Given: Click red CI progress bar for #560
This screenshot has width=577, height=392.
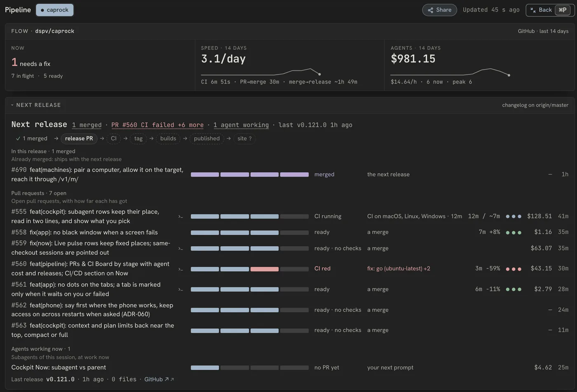Looking at the screenshot, I should point(265,269).
